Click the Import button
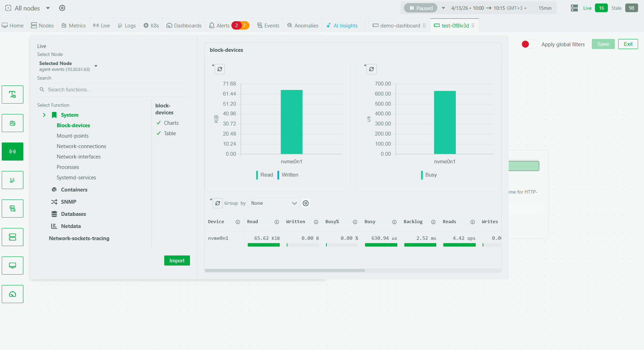This screenshot has height=350, width=644. pyautogui.click(x=177, y=260)
